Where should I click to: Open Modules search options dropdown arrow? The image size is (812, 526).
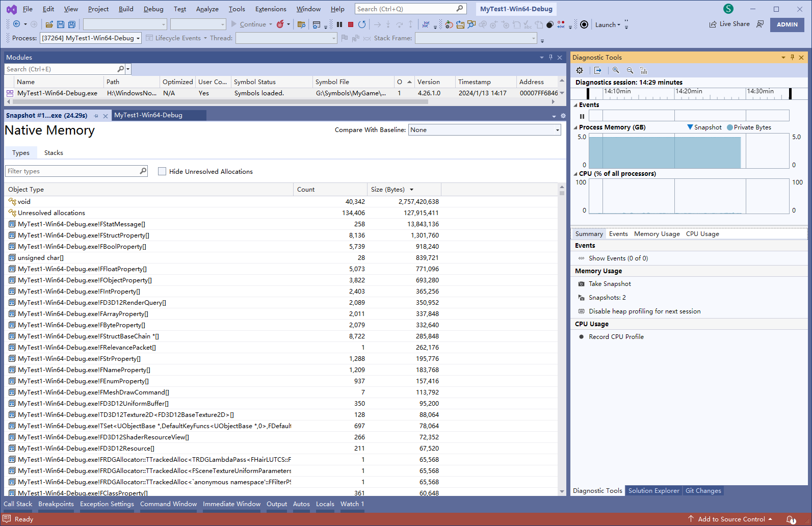point(128,69)
